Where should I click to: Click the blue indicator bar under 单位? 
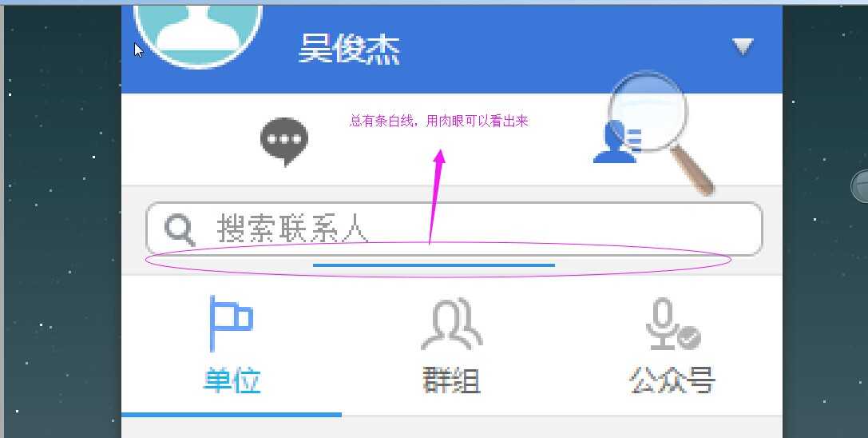(x=232, y=414)
